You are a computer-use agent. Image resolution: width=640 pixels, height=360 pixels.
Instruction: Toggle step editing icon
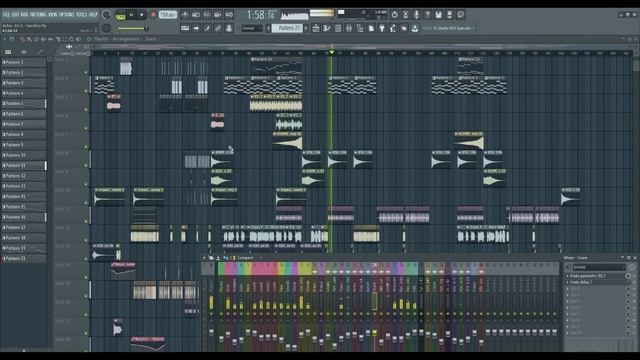click(x=207, y=28)
